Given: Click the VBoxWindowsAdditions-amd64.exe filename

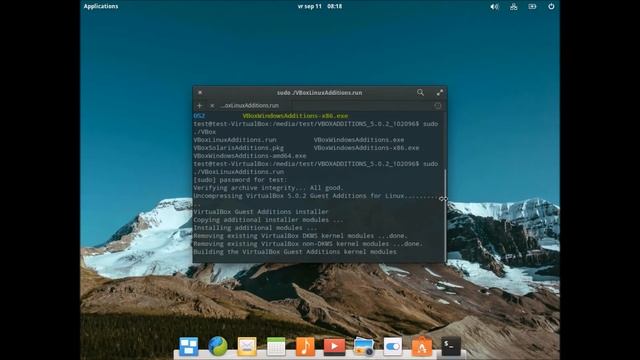Looking at the screenshot, I should tap(250, 156).
